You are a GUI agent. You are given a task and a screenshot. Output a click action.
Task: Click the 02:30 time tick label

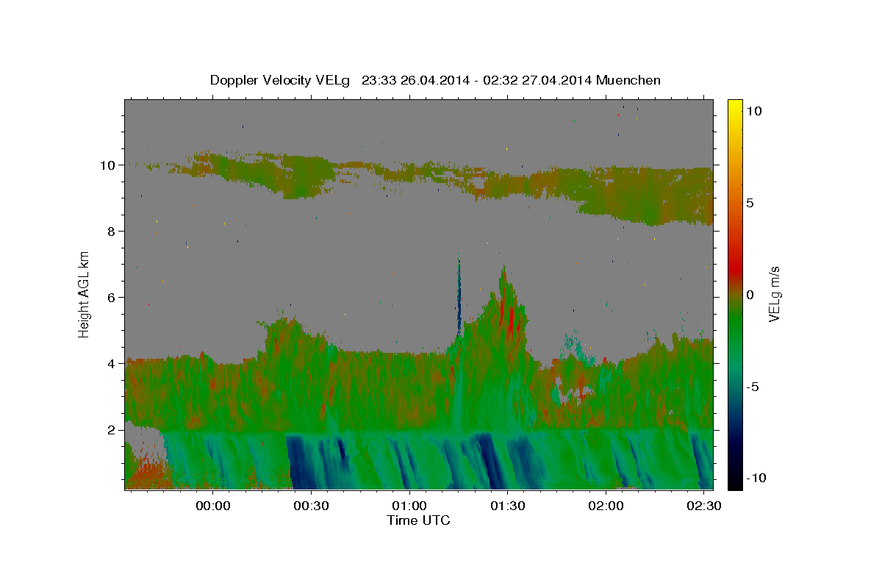point(704,506)
